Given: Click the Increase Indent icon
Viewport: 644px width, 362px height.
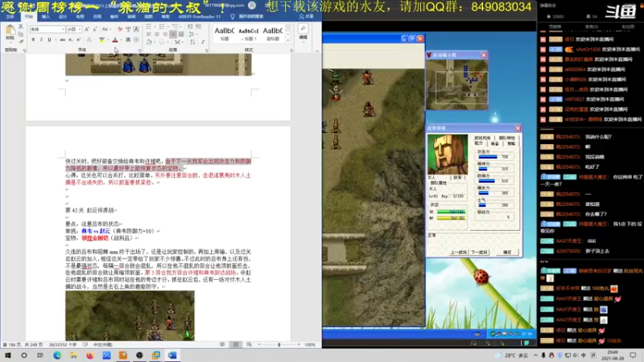Looking at the screenshot, I should [198, 27].
